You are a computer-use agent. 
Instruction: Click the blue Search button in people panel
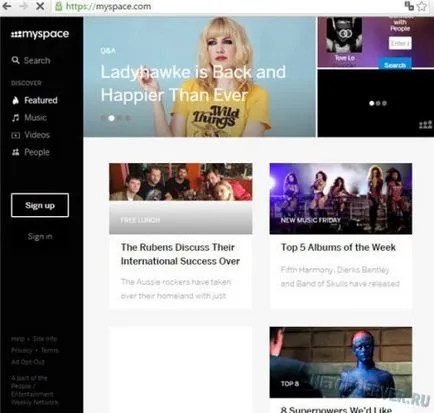pos(395,64)
